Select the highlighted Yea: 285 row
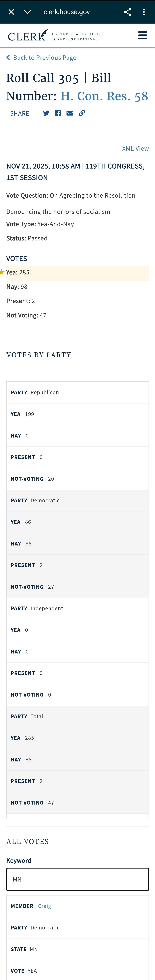 point(77,272)
